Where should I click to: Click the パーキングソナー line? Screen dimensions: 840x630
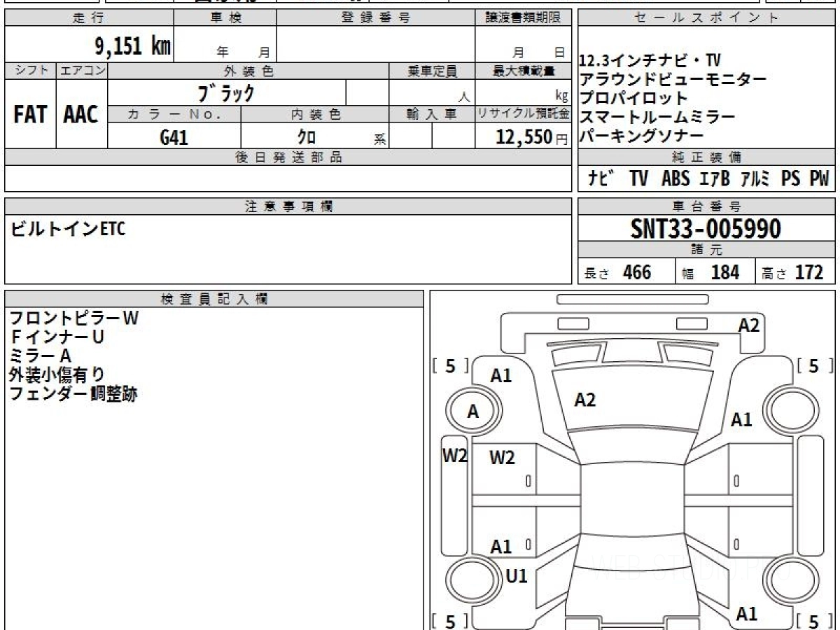tap(642, 136)
